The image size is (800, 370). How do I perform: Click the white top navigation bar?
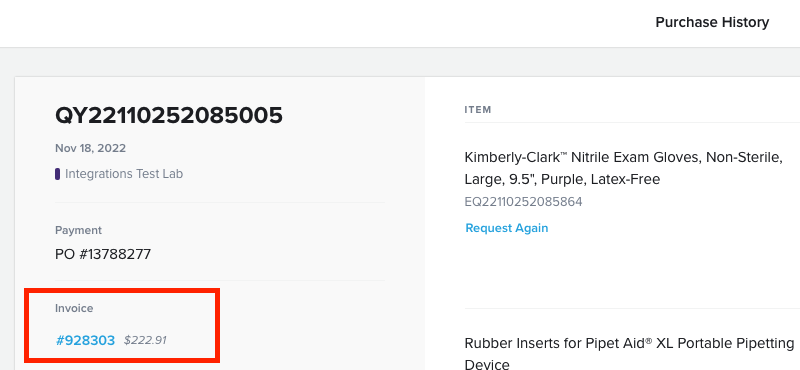[x=327, y=23]
